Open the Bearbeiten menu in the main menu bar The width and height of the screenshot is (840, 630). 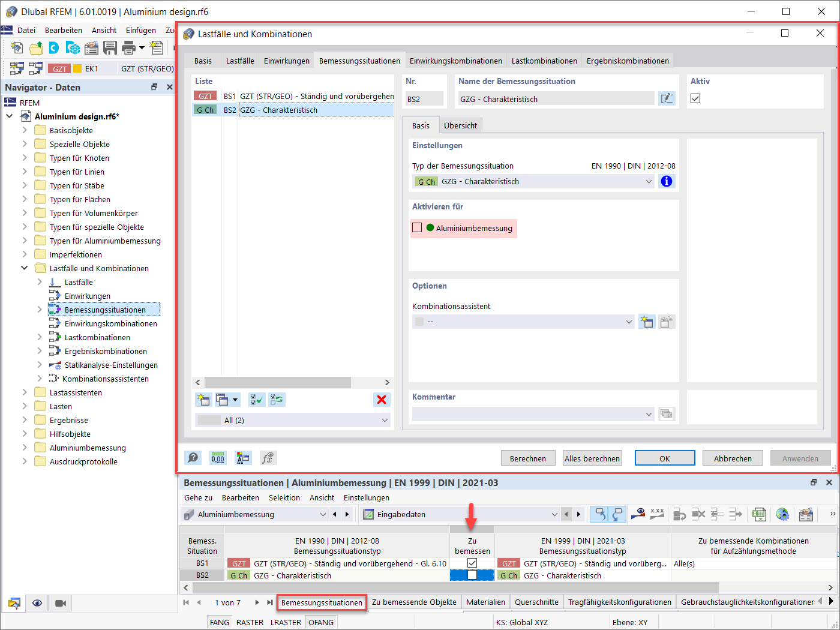click(64, 30)
